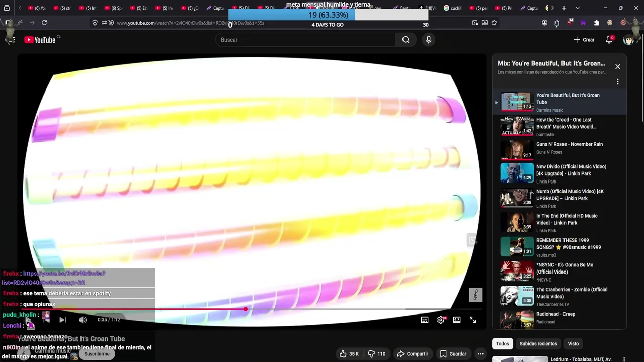Image resolution: width=644 pixels, height=362 pixels.
Task: Click the search magnifier button
Action: 406,40
